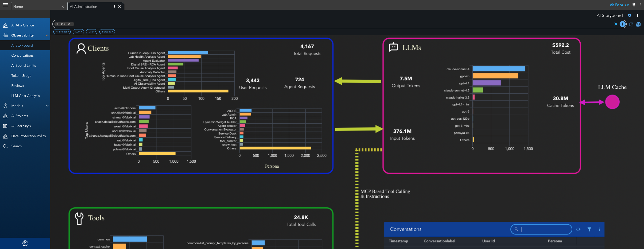Image resolution: width=644 pixels, height=249 pixels.
Task: Open the Search sidebar icon
Action: point(5,146)
